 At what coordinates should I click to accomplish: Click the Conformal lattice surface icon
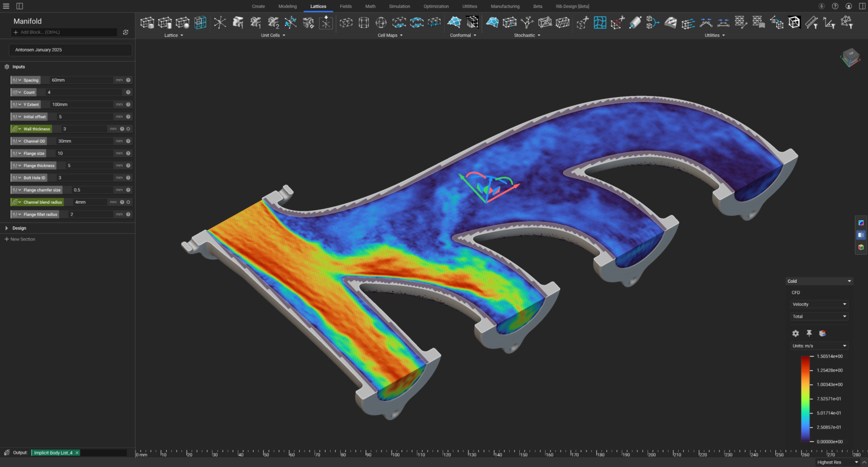[x=454, y=23]
